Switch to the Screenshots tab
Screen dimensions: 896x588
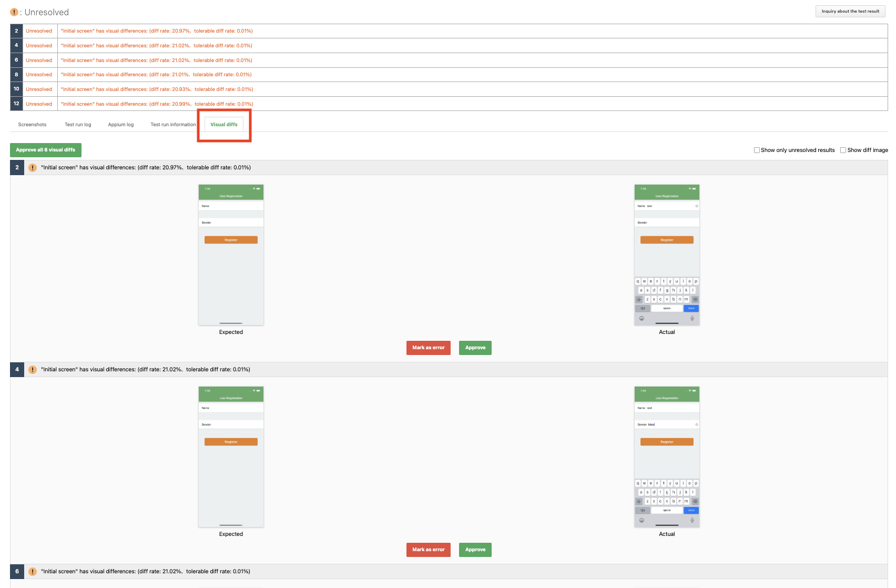(x=32, y=124)
